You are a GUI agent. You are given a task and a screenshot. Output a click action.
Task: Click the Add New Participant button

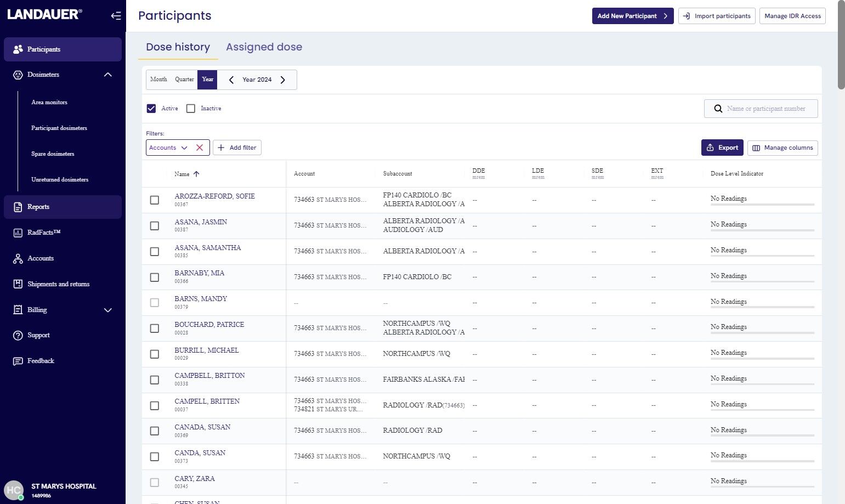click(x=632, y=16)
